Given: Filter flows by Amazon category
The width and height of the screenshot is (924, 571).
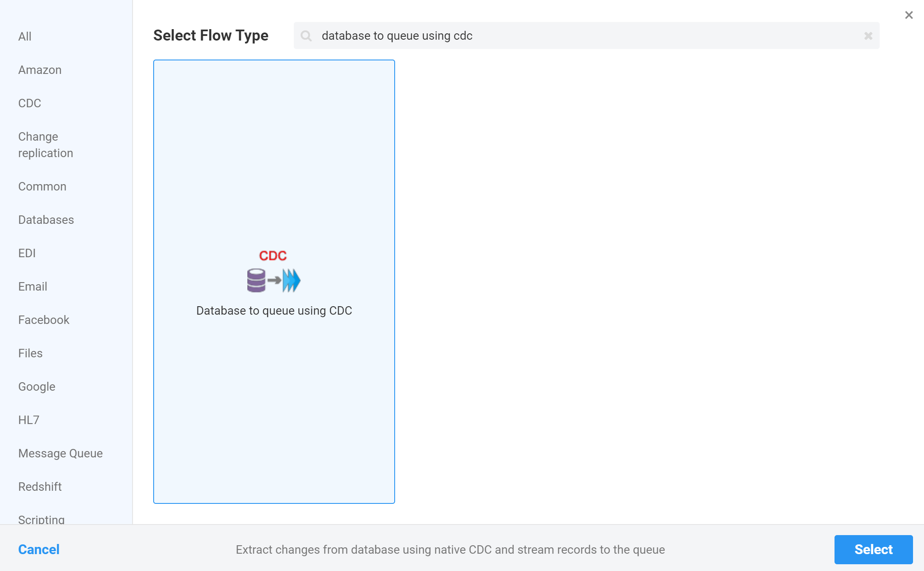Looking at the screenshot, I should [x=40, y=70].
